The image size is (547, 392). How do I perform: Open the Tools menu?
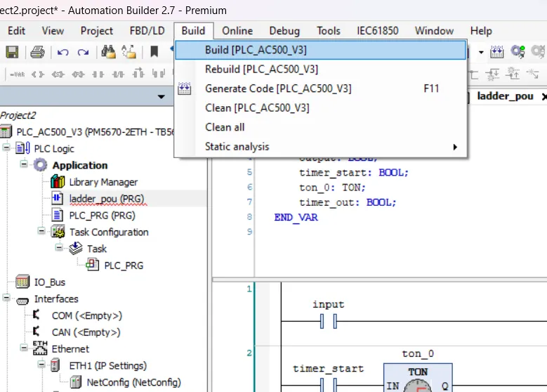[x=328, y=31]
